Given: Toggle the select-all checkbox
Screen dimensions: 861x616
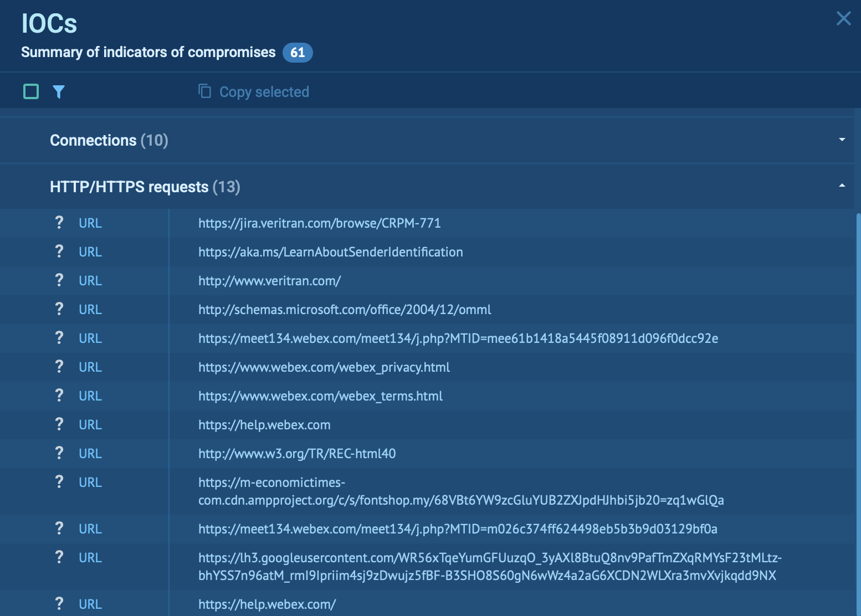Looking at the screenshot, I should point(31,91).
